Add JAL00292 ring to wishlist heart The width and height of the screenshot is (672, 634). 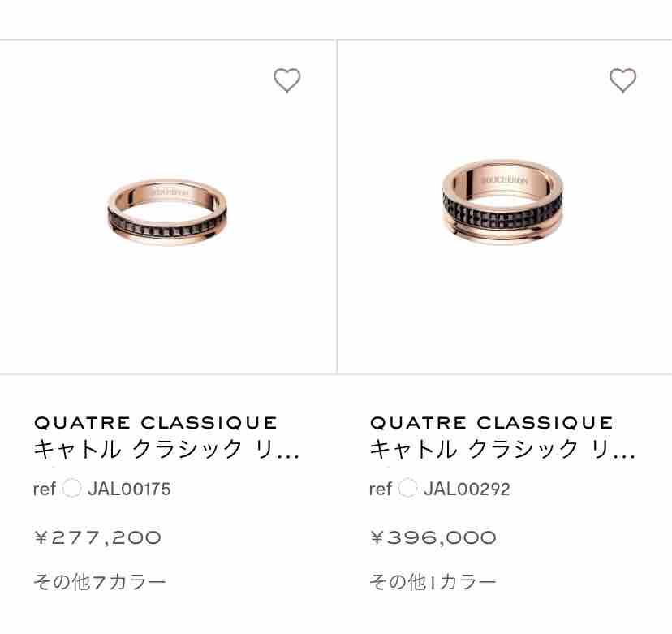coord(622,80)
